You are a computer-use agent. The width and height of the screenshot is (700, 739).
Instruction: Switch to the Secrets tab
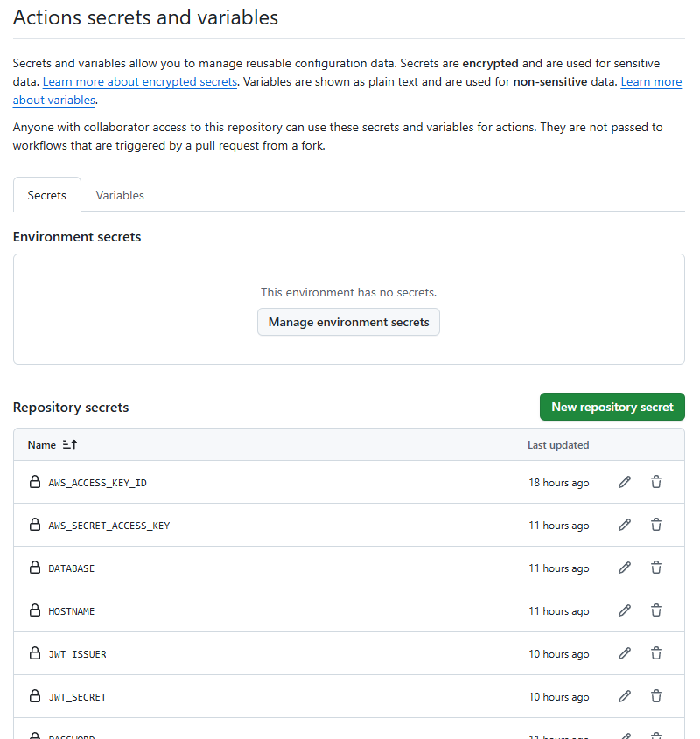coord(47,195)
